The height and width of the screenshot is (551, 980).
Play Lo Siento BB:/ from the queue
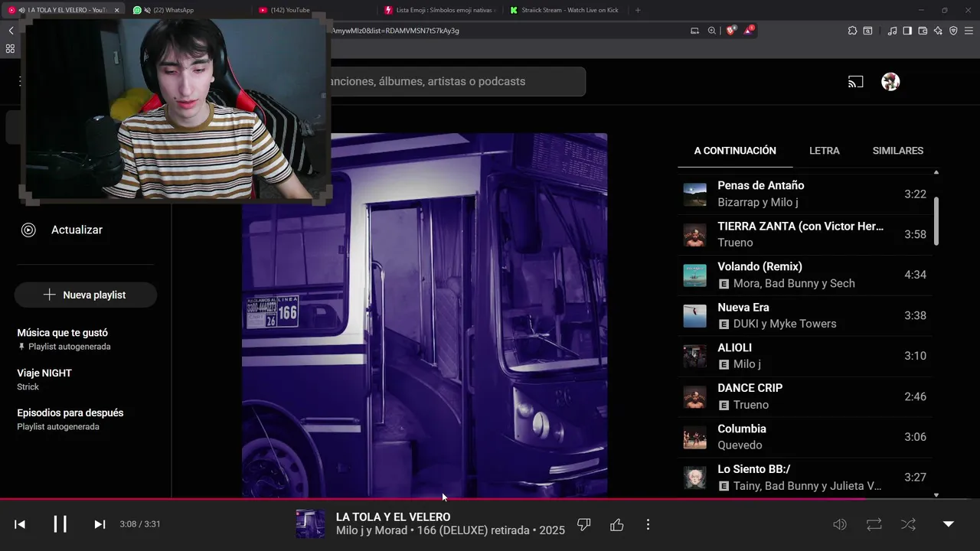pyautogui.click(x=805, y=478)
